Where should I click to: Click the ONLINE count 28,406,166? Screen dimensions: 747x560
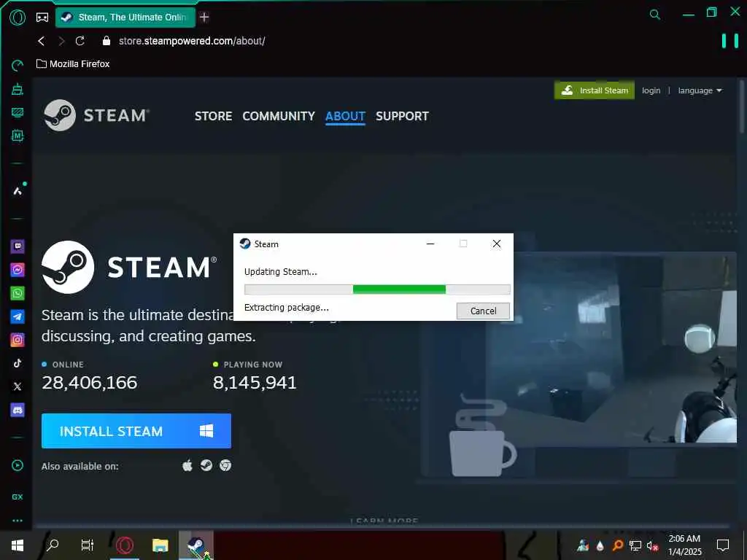pyautogui.click(x=89, y=382)
